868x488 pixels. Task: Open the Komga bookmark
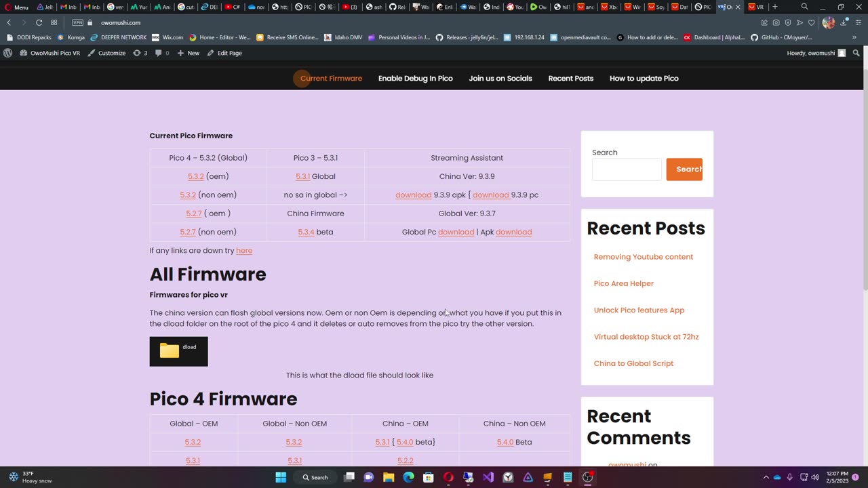click(x=71, y=37)
